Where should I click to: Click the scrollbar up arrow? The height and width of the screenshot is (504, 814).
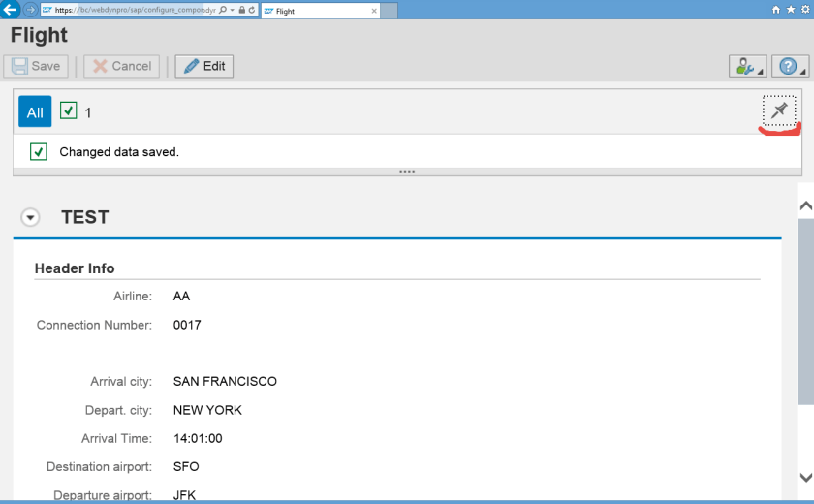pyautogui.click(x=805, y=205)
